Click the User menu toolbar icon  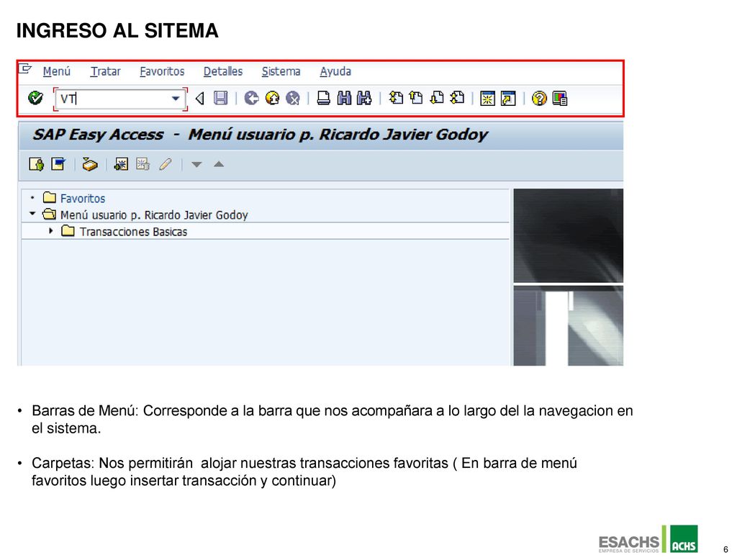click(36, 165)
